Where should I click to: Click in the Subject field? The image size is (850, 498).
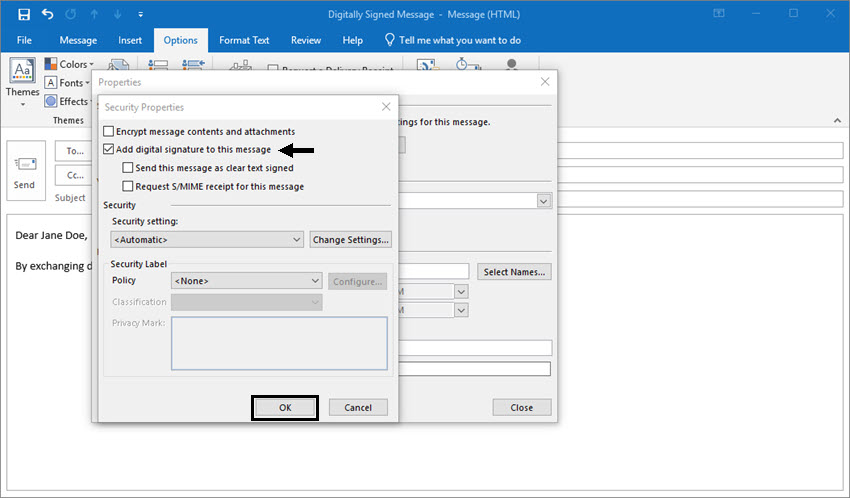[x=701, y=198]
